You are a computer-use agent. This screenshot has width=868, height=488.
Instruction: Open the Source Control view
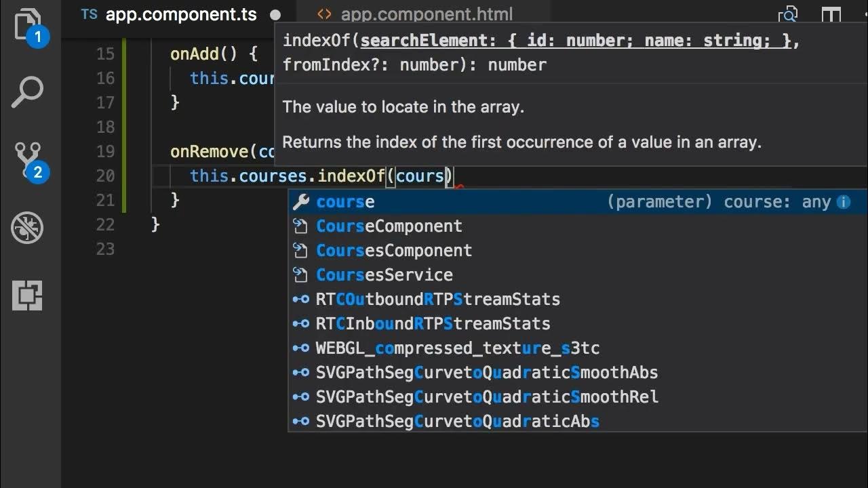[x=28, y=160]
